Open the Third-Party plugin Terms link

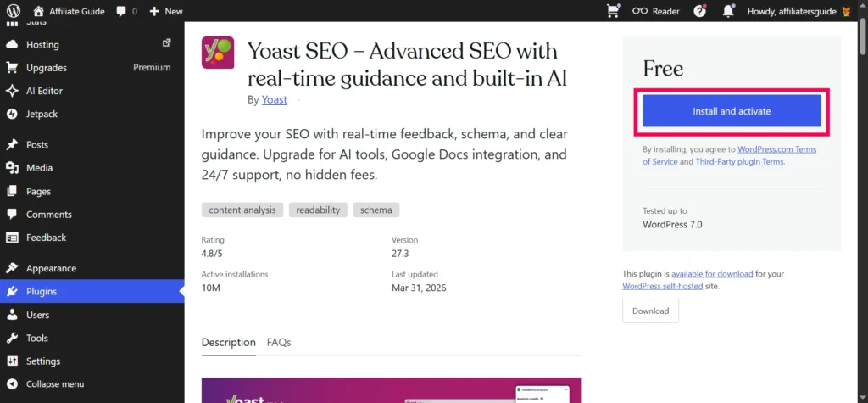pos(739,161)
